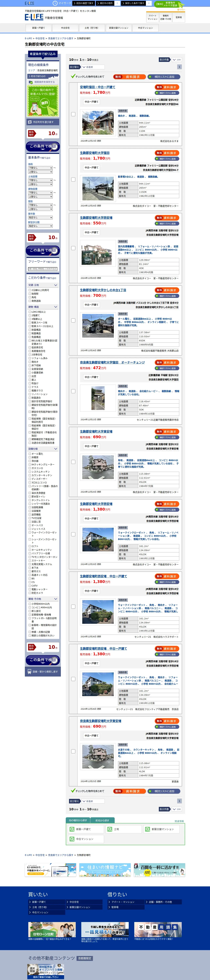Open the top 表示件数 100 dropdown
Image resolution: width=210 pixels, height=980 pixels.
176,60
